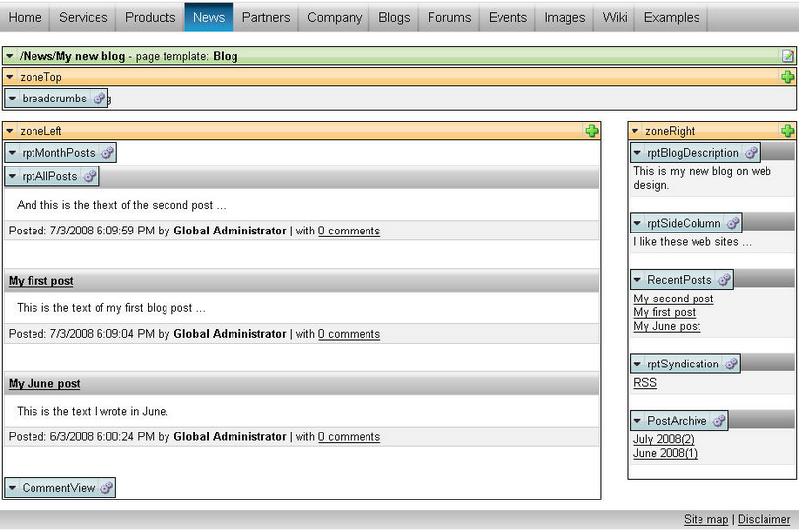
Task: Open the Images tab
Action: tap(565, 17)
